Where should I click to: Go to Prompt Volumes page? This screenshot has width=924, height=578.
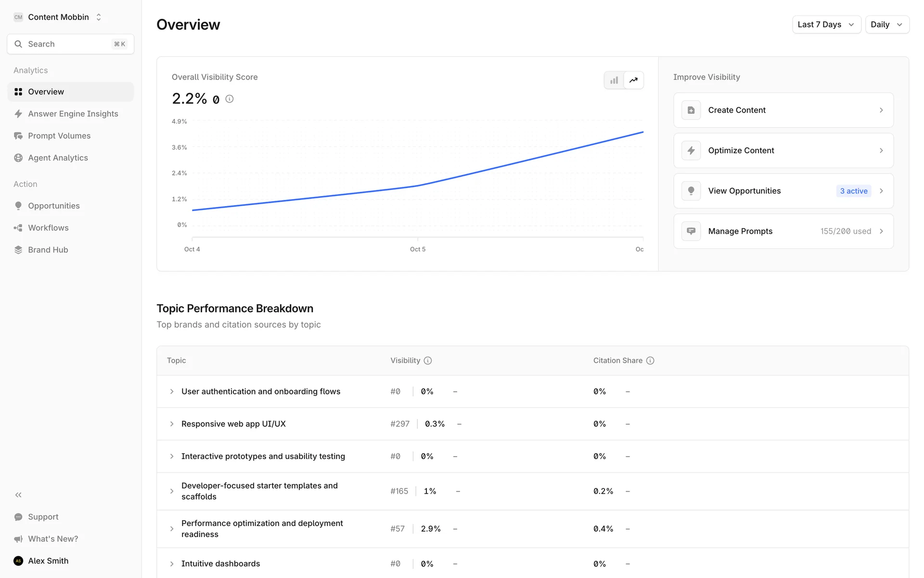point(59,136)
